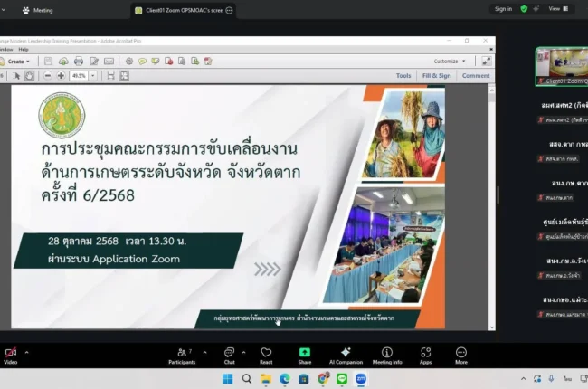Open the Participants panel
The image size is (588, 389).
tap(181, 354)
